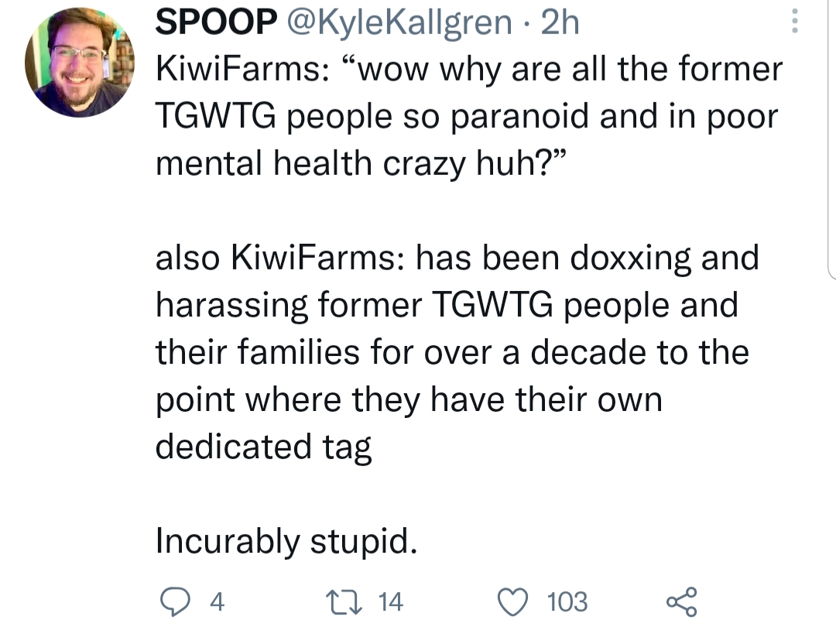Click the 'KiwiFarms: wow why are all' line
836x644 pixels.
click(469, 70)
